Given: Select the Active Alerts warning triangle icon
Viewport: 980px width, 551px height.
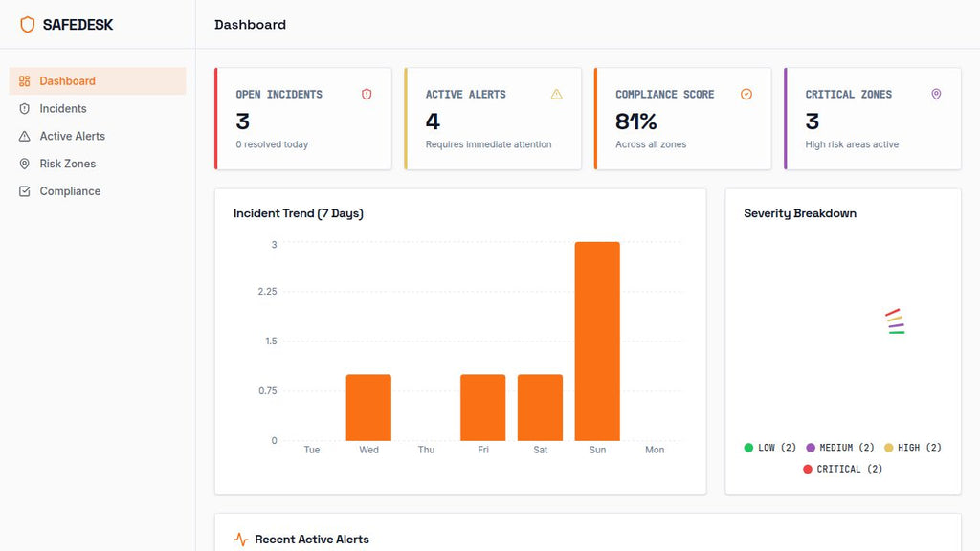Looking at the screenshot, I should 23,136.
